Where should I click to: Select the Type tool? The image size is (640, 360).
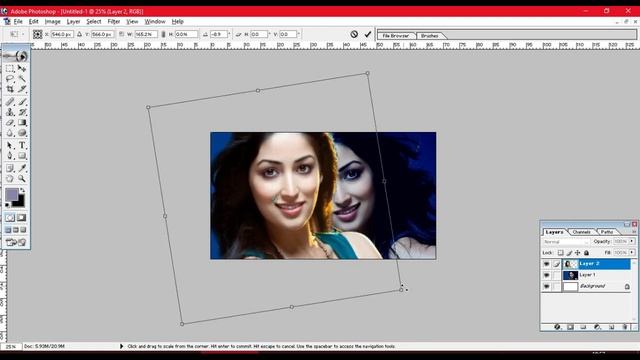point(22,145)
